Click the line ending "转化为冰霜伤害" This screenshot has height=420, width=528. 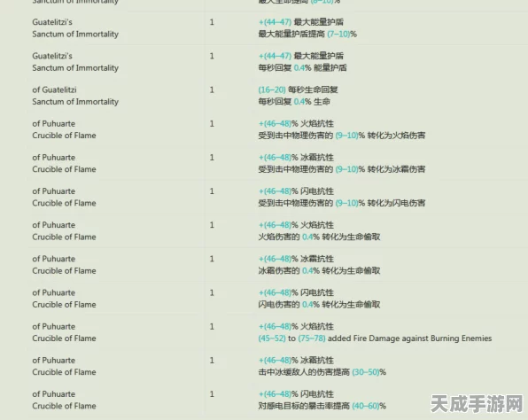[x=342, y=169]
